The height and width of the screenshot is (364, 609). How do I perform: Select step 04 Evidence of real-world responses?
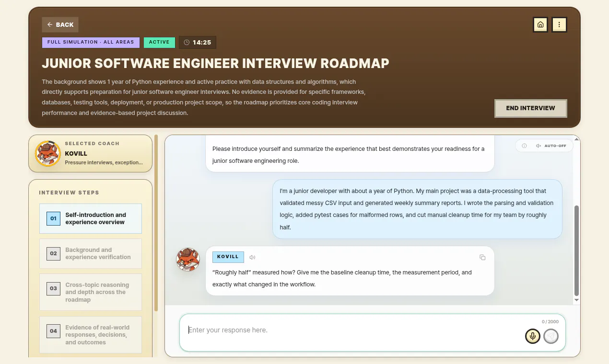tap(91, 335)
